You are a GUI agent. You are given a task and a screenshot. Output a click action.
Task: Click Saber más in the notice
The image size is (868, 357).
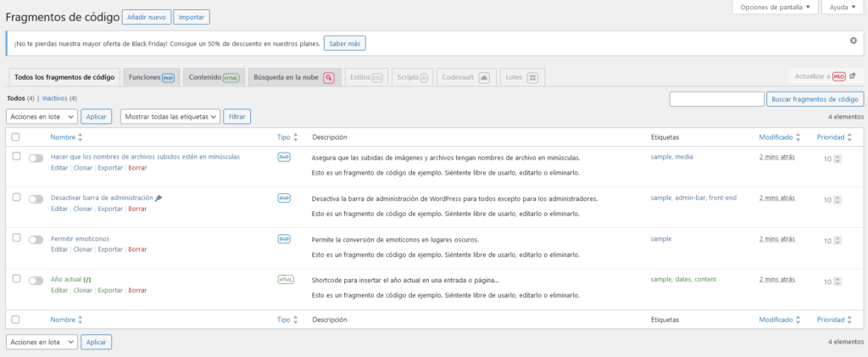(345, 43)
